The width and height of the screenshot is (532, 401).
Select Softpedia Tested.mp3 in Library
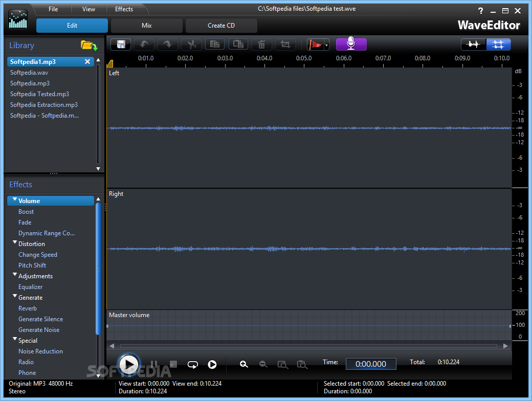40,94
